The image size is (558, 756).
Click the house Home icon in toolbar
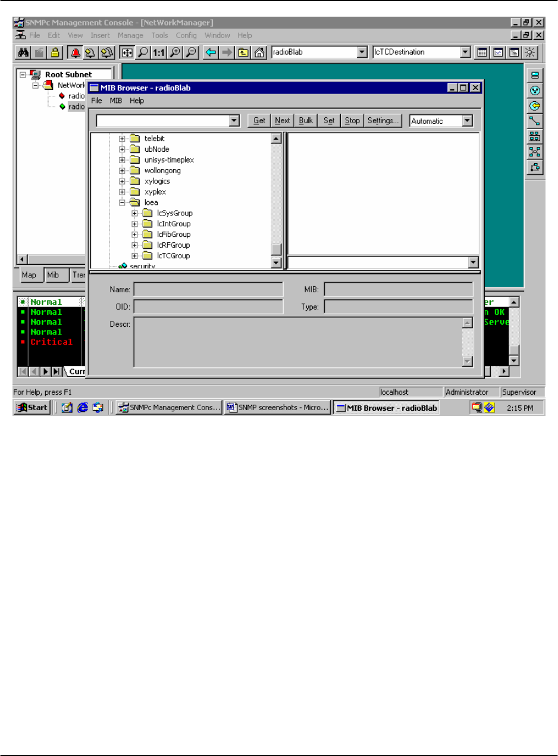pos(259,52)
